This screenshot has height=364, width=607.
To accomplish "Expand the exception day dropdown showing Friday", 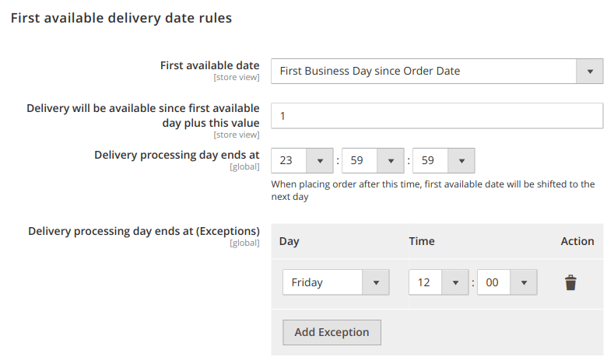I will click(x=335, y=282).
